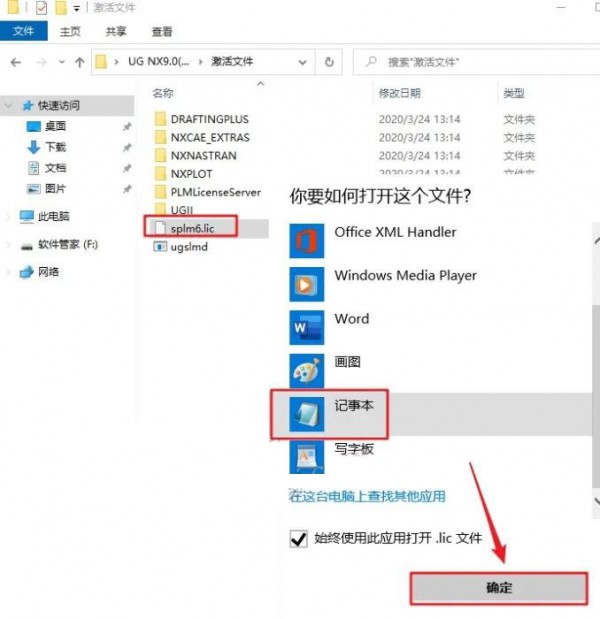The width and height of the screenshot is (600, 619).
Task: Click the splm6.lic file icon
Action: click(x=160, y=228)
